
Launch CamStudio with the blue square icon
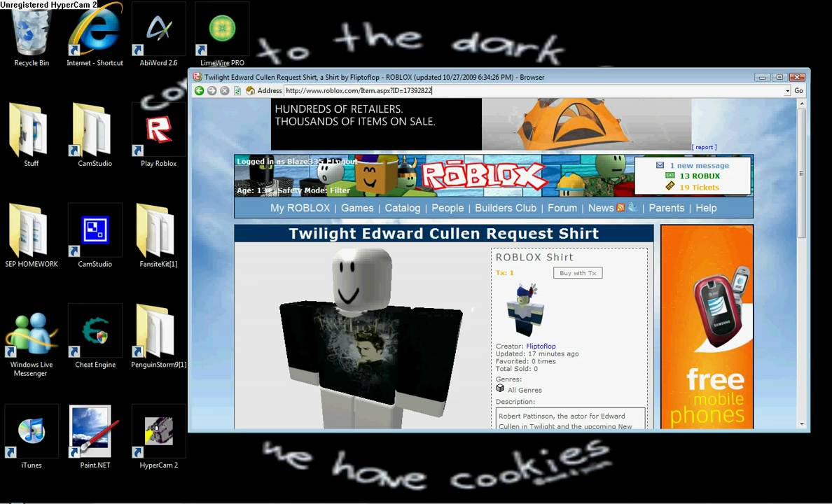pyautogui.click(x=95, y=236)
